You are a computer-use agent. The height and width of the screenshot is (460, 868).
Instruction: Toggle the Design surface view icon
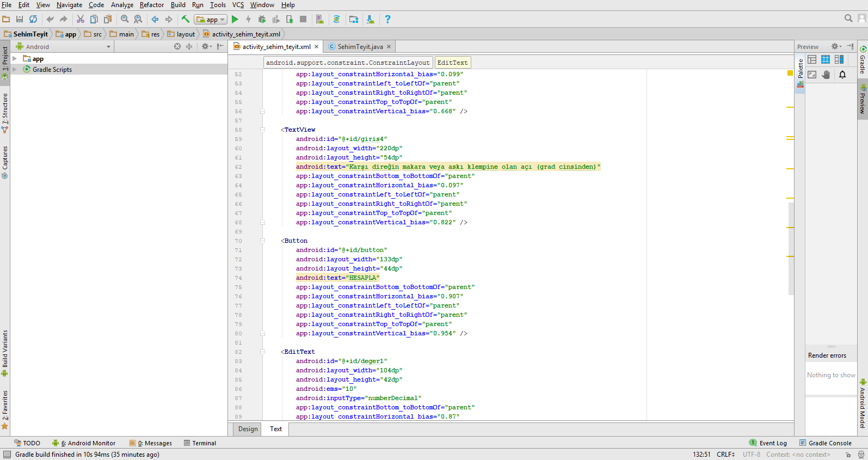(812, 59)
